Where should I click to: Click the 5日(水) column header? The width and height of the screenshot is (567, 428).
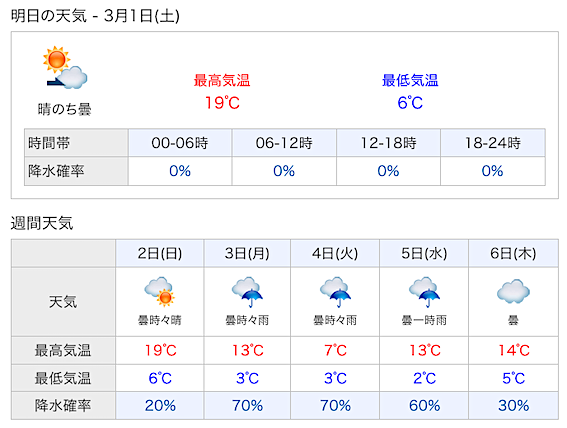click(x=424, y=253)
